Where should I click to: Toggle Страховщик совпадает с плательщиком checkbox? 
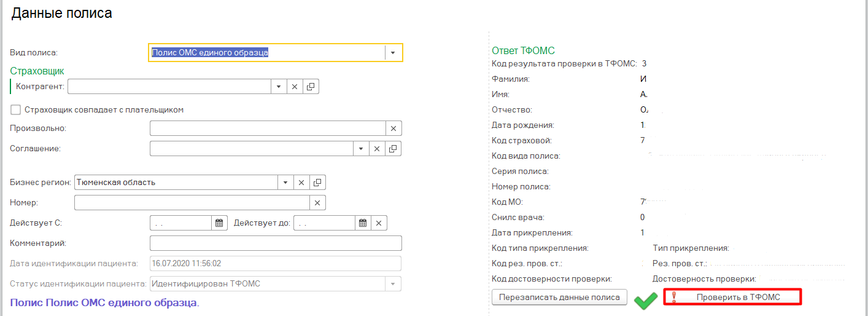tap(16, 110)
